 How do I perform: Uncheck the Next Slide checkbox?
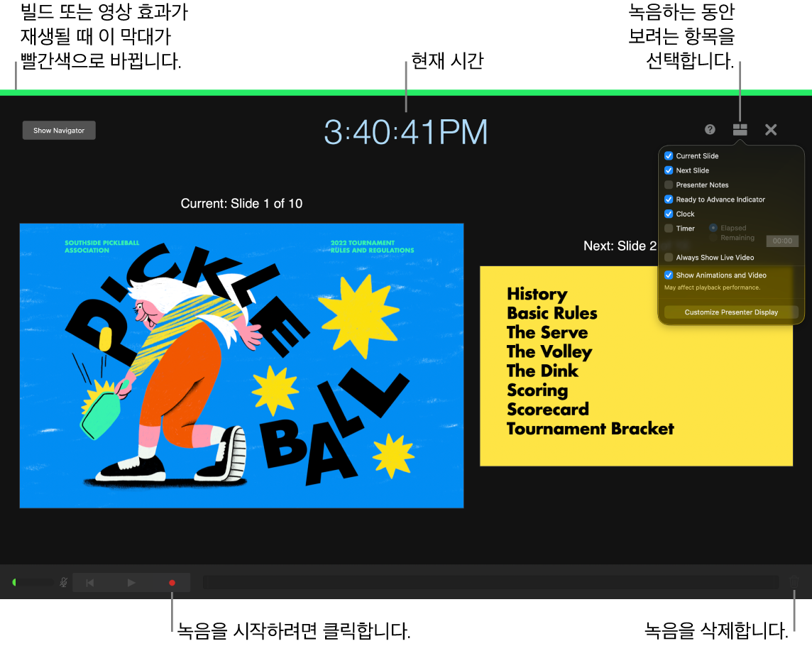click(x=669, y=170)
